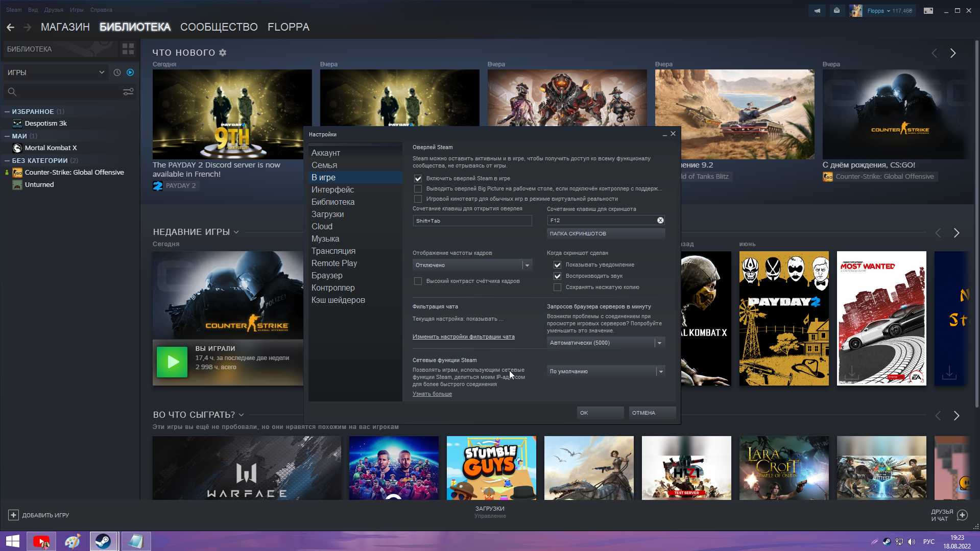The height and width of the screenshot is (551, 980).
Task: Click the Add Game plus icon
Action: tap(14, 515)
